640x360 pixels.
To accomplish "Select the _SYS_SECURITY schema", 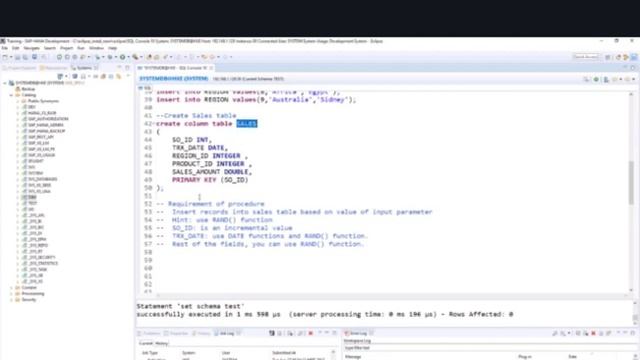I will tap(42, 257).
